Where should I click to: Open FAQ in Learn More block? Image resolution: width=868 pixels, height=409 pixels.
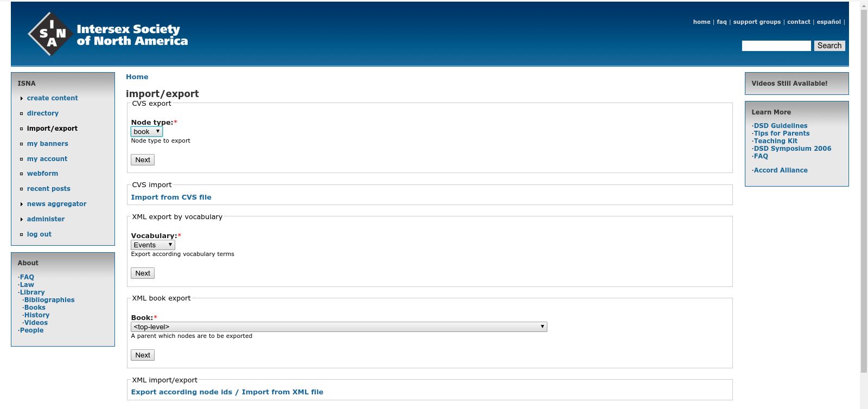click(761, 156)
